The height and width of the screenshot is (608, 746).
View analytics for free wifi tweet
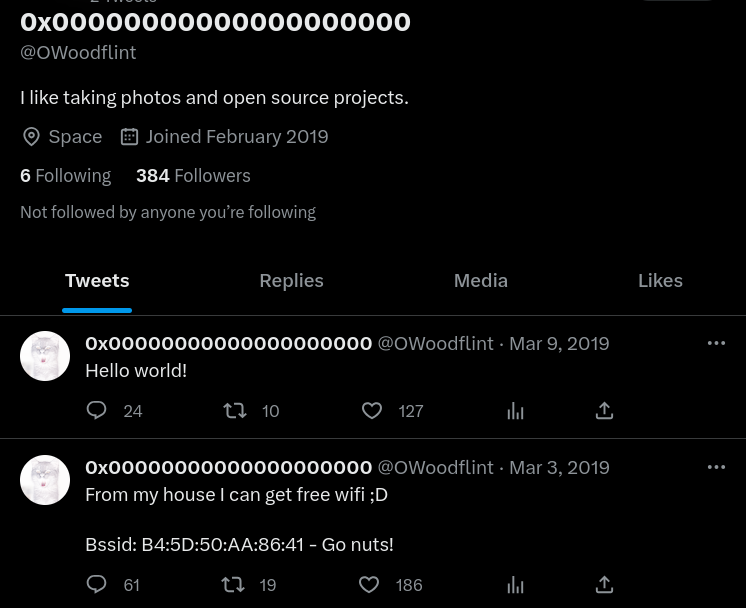point(515,584)
